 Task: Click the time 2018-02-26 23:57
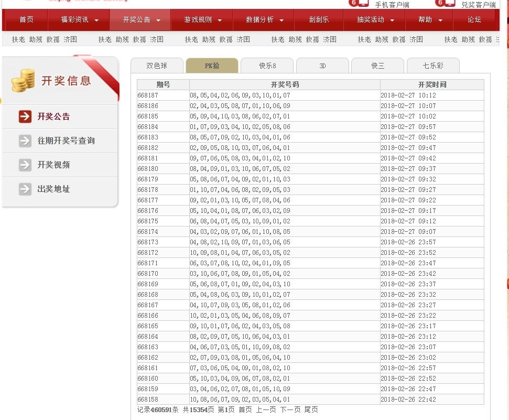pyautogui.click(x=408, y=242)
